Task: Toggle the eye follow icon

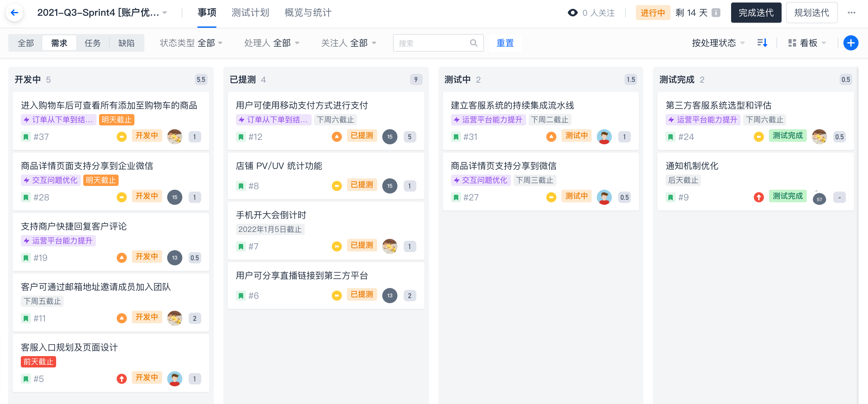Action: (572, 13)
